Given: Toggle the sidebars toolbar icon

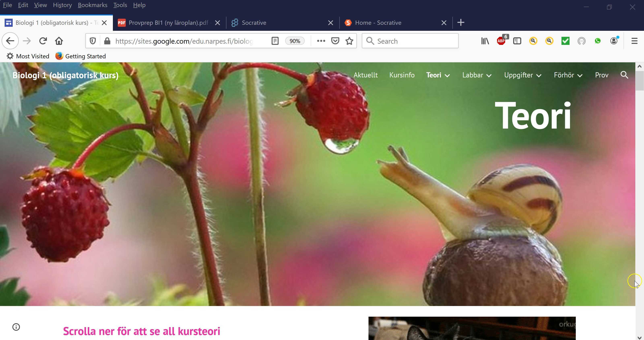Looking at the screenshot, I should 517,41.
